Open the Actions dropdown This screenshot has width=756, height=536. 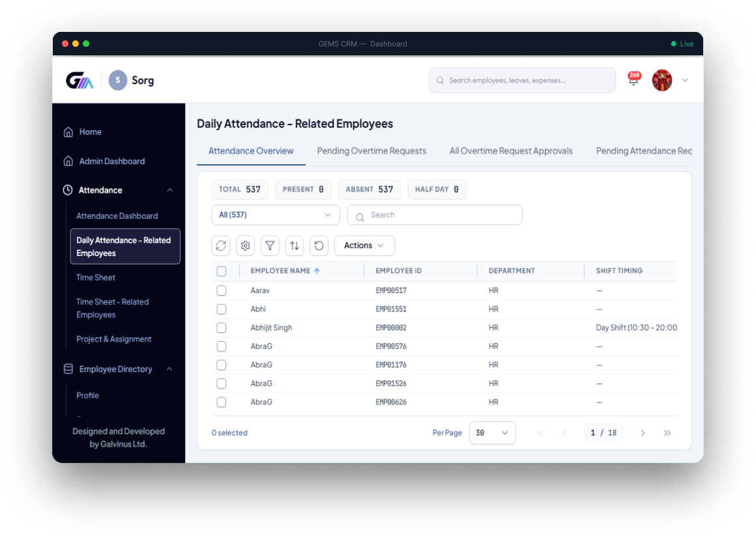coord(364,246)
